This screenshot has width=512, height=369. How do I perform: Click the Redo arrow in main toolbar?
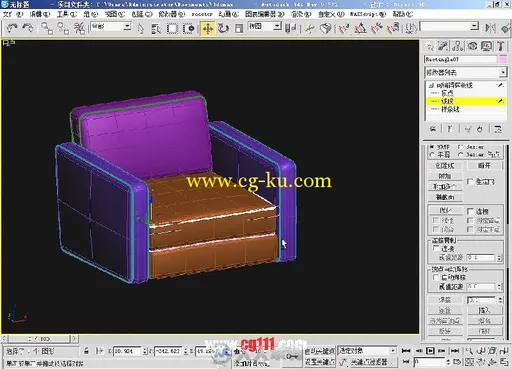[28, 28]
